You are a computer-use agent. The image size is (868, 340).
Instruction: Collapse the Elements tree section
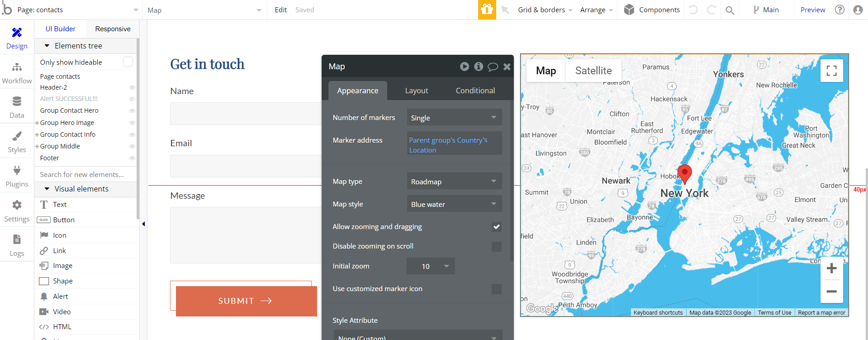click(47, 46)
